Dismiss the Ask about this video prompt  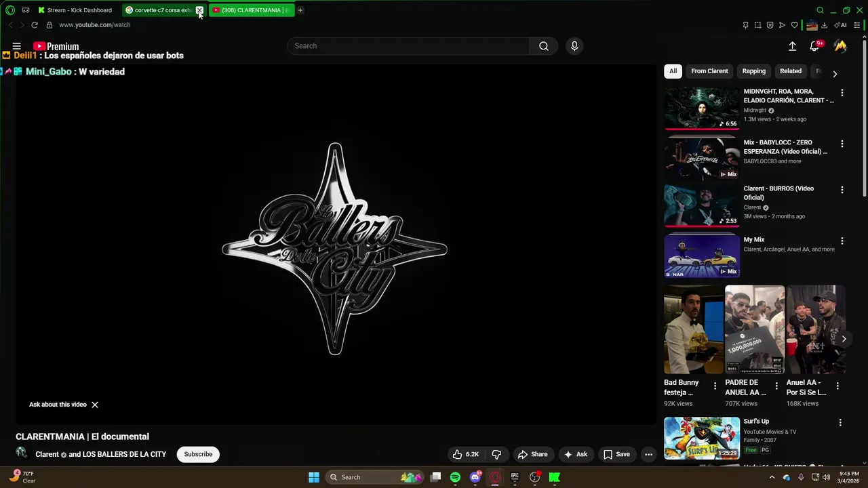coord(95,405)
